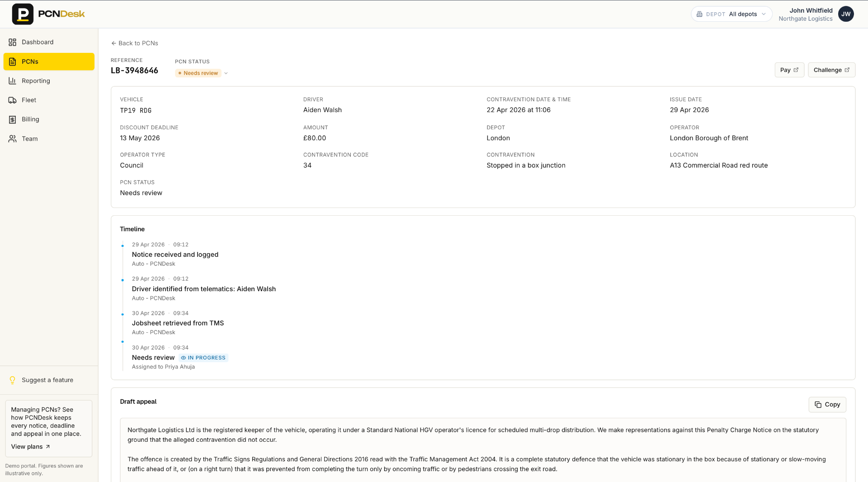Viewport: 868px width, 482px height.
Task: Open the View plans link
Action: 30,447
